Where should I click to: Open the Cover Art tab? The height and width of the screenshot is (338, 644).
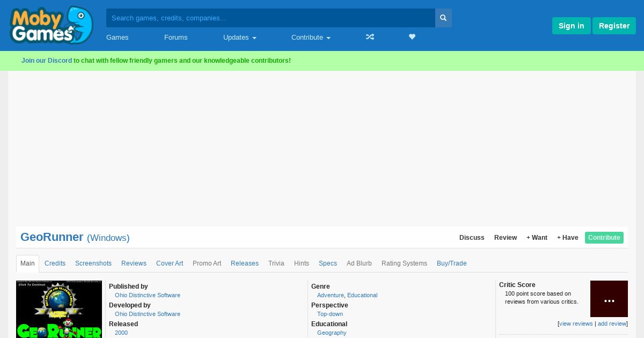[x=170, y=263]
